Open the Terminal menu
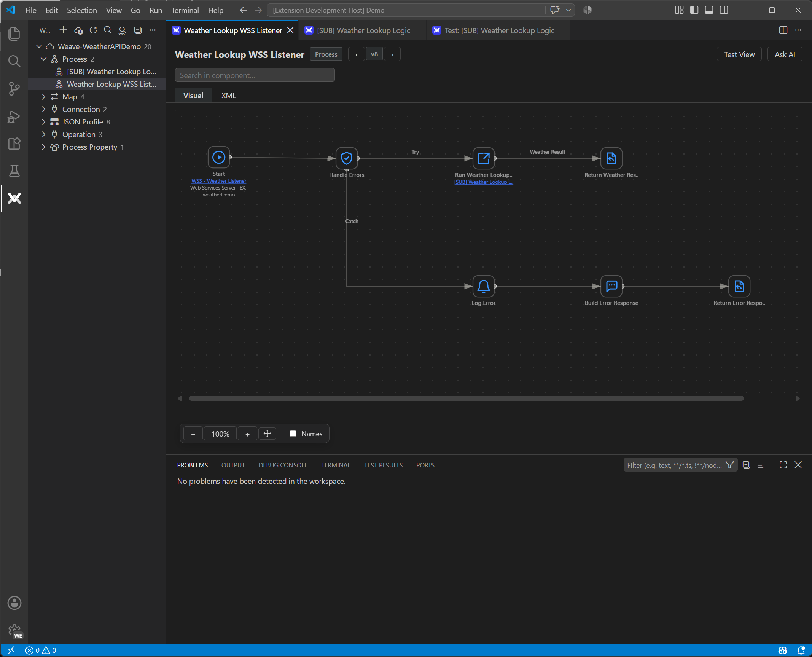Screen dimensions: 812x657 point(185,10)
